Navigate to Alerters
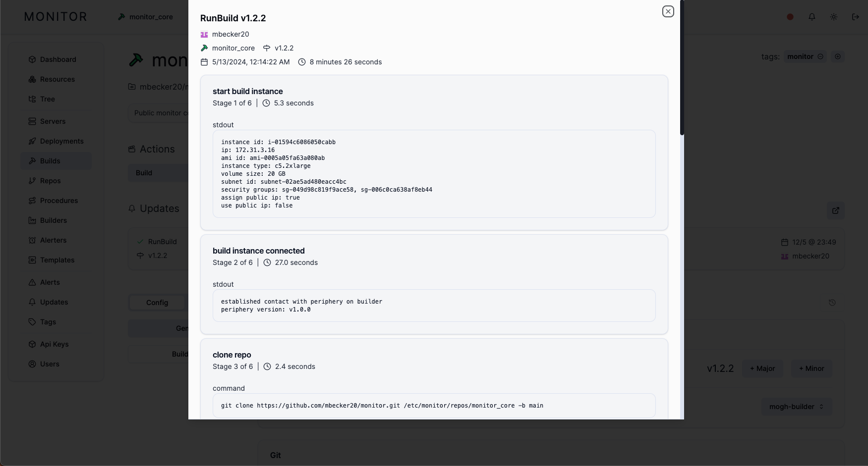 click(56, 240)
